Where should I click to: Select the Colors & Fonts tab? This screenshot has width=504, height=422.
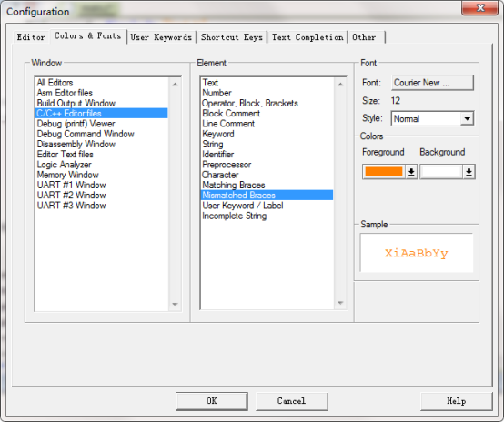(x=87, y=36)
